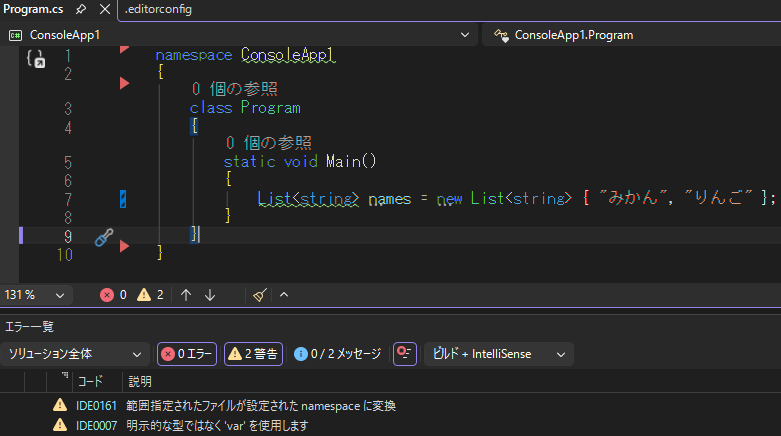Open the ConsoleApp1 project dropdown
This screenshot has height=436, width=781.
(x=240, y=35)
